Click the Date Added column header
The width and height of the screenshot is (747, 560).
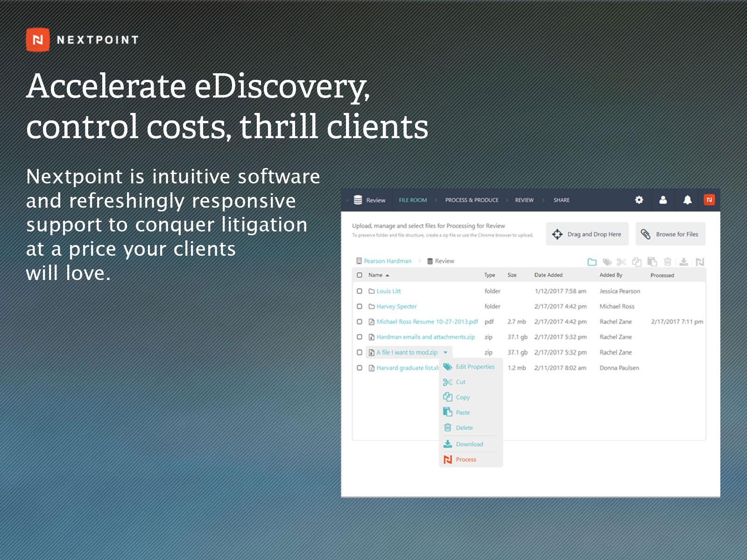[x=548, y=275]
